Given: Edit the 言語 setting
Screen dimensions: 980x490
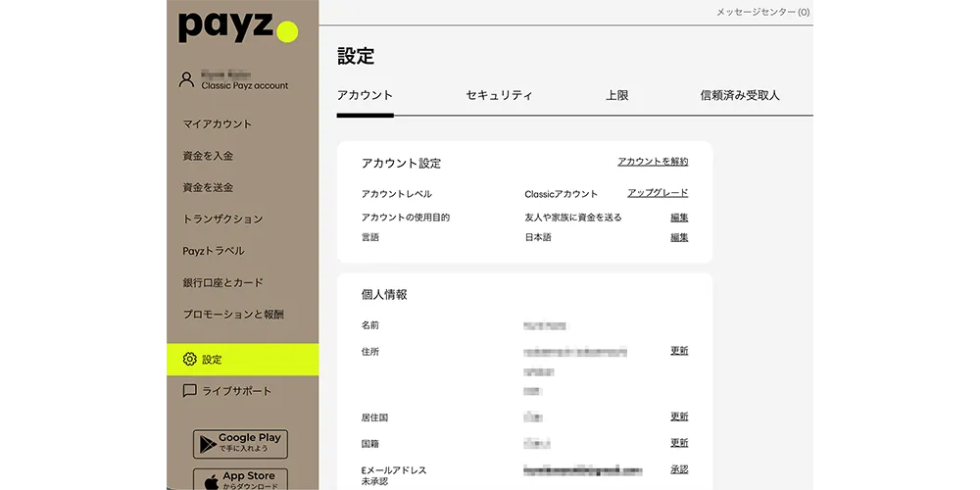Looking at the screenshot, I should pyautogui.click(x=679, y=237).
